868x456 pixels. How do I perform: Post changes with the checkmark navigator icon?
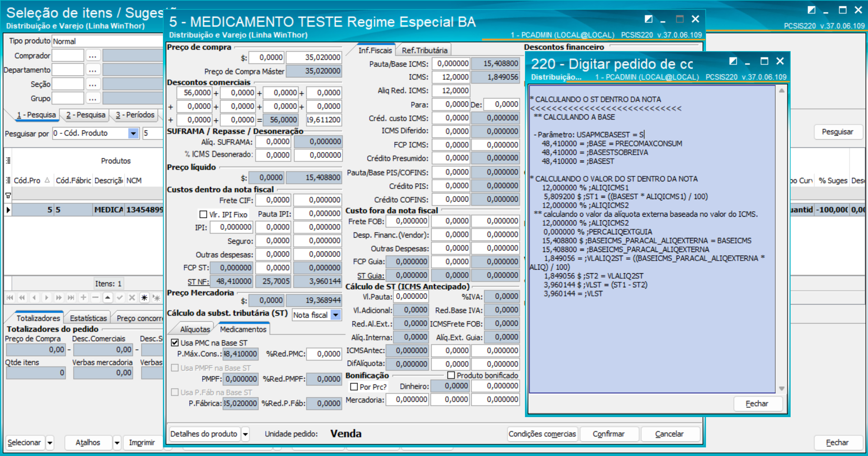(120, 298)
